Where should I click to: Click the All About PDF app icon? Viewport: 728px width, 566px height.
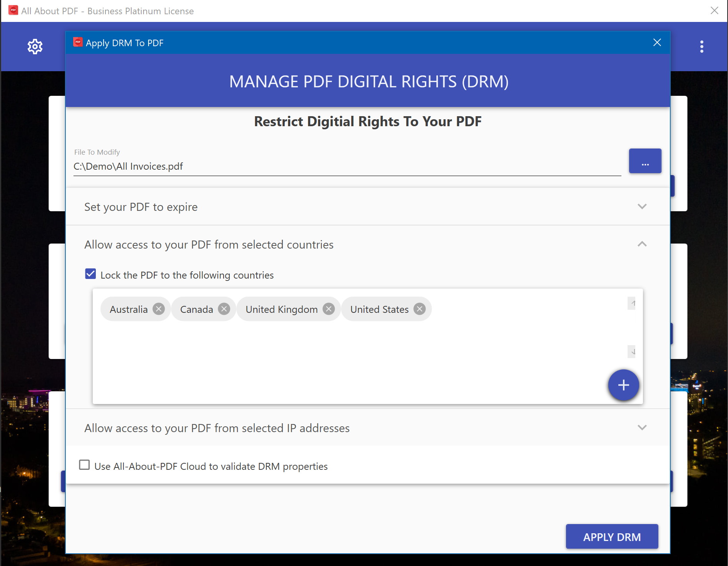click(x=13, y=10)
